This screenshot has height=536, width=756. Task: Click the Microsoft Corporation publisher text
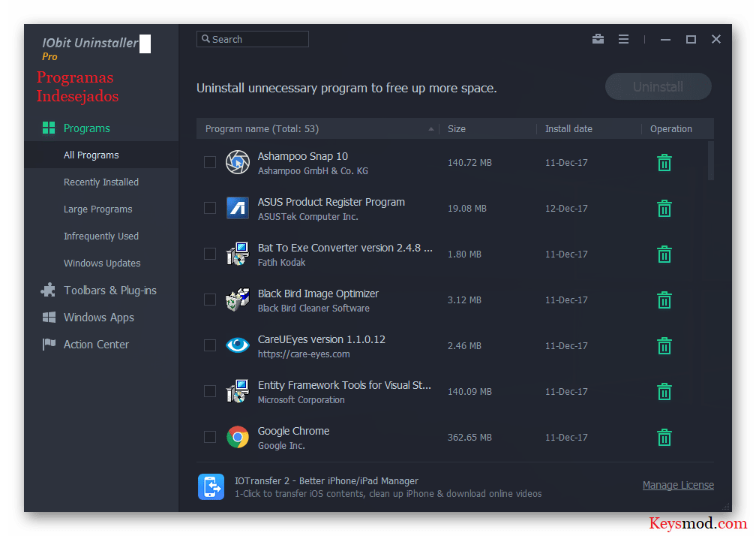pyautogui.click(x=301, y=400)
